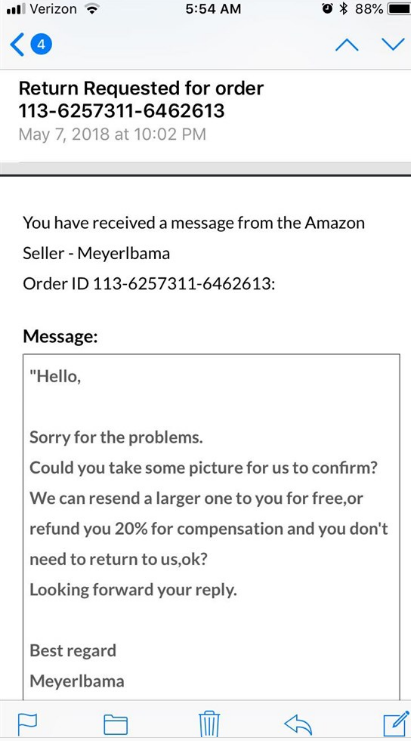Tap order ID 113-6257311-6462613 in body
411x741 pixels.
point(181,284)
